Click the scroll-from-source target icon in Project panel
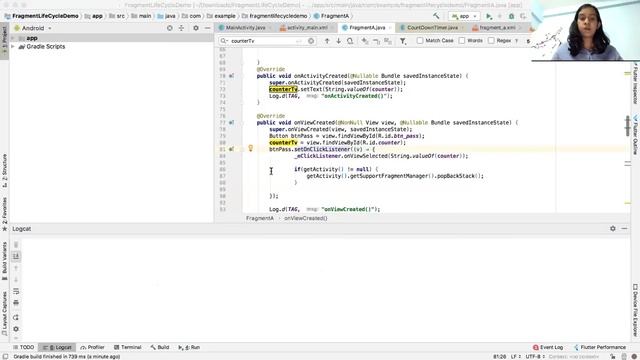The image size is (640, 360). point(170,28)
